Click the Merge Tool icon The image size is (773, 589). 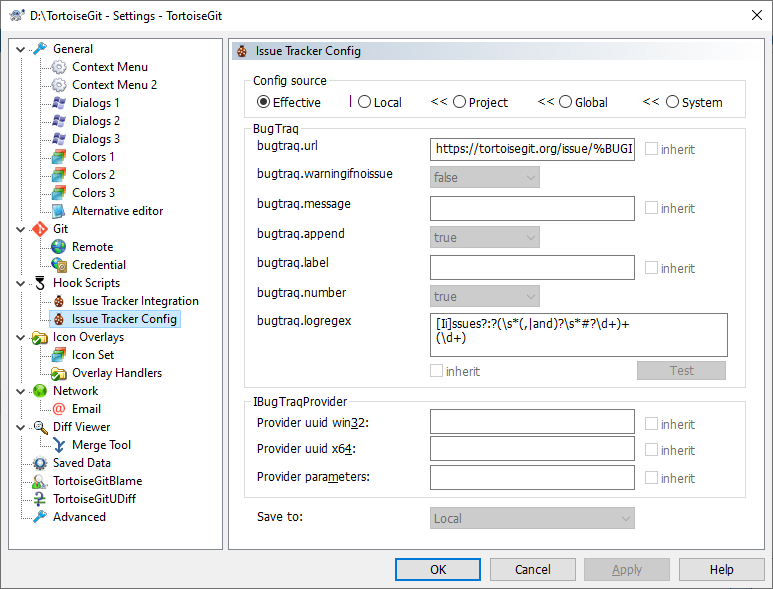tap(59, 445)
